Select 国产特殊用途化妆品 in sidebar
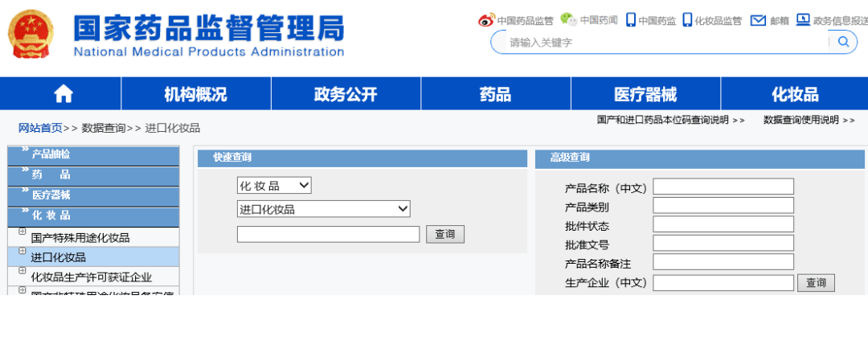868x361 pixels. [x=80, y=238]
